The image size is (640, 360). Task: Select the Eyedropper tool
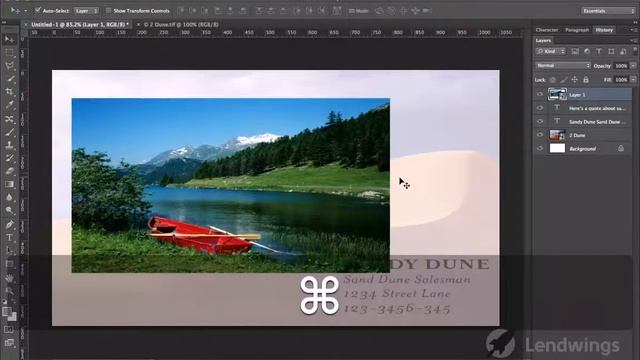[x=9, y=105]
